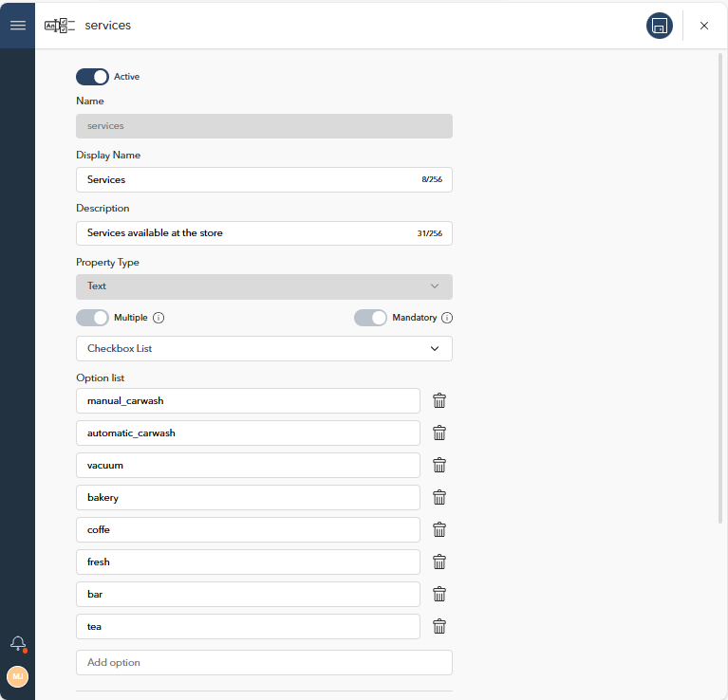Edit the automatic_carwash option field

coord(248,433)
